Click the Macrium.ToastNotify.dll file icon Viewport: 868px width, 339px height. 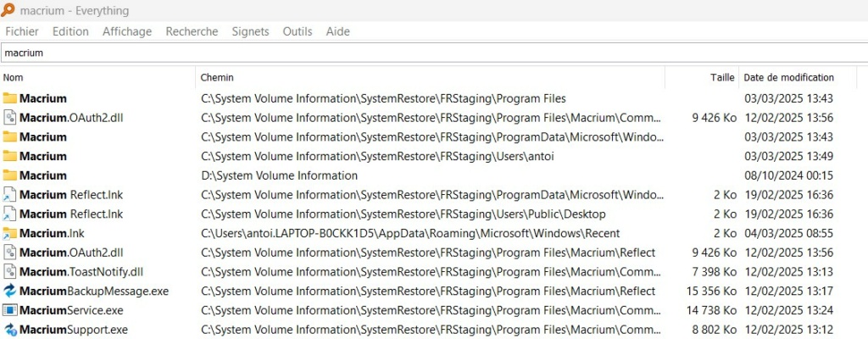point(10,271)
